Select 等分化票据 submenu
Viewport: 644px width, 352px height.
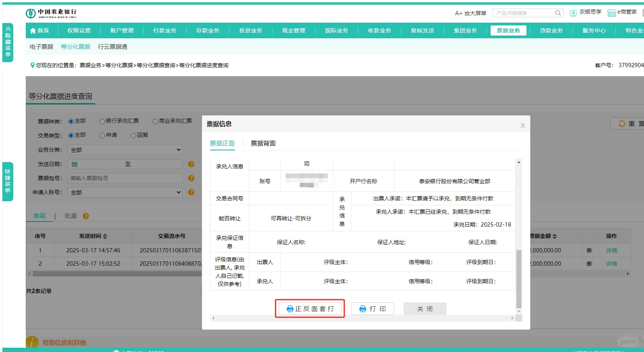tap(75, 46)
